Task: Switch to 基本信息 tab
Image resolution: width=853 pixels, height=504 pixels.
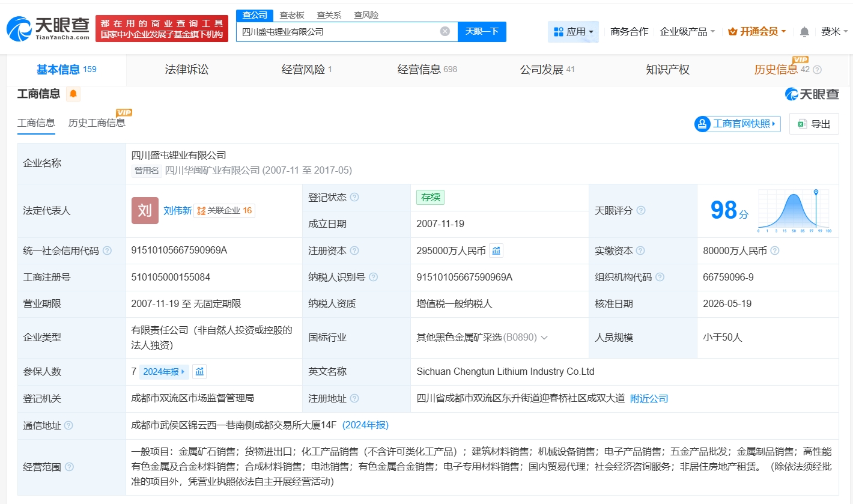Action: click(x=66, y=70)
